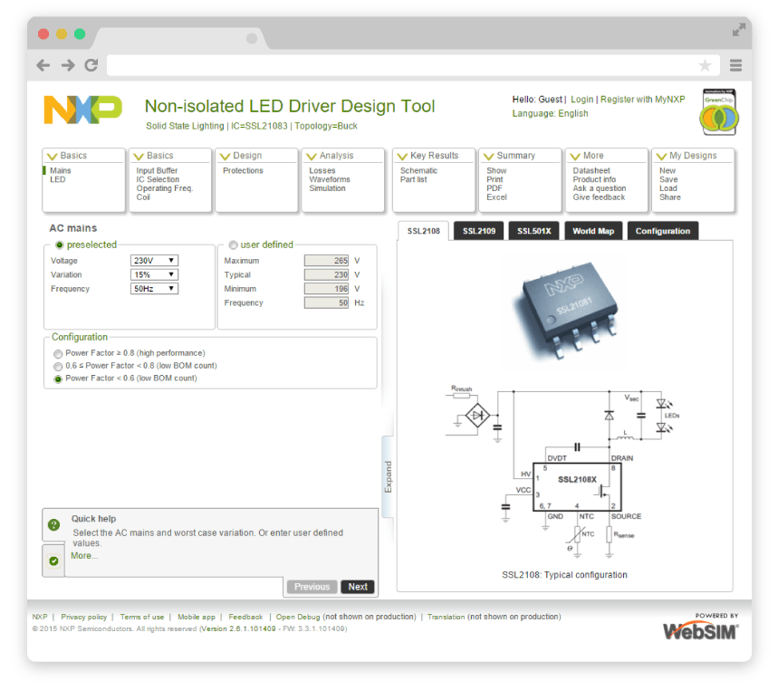
Task: Bookmark the page with star icon
Action: click(x=705, y=65)
